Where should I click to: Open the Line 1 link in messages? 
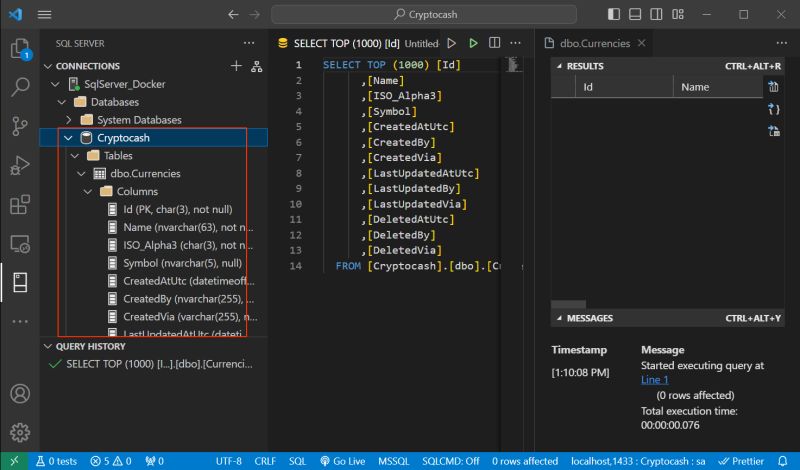[x=655, y=380]
